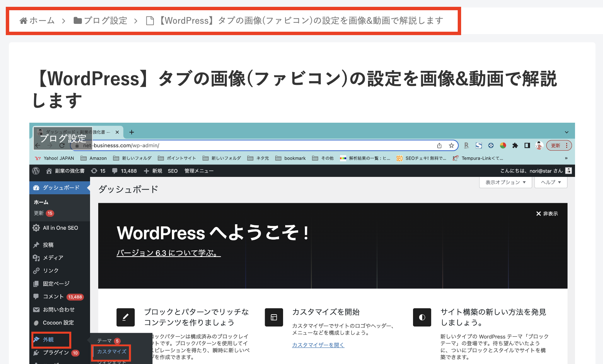Click the red 更新 browser update button
Image resolution: width=603 pixels, height=364 pixels.
(x=556, y=146)
